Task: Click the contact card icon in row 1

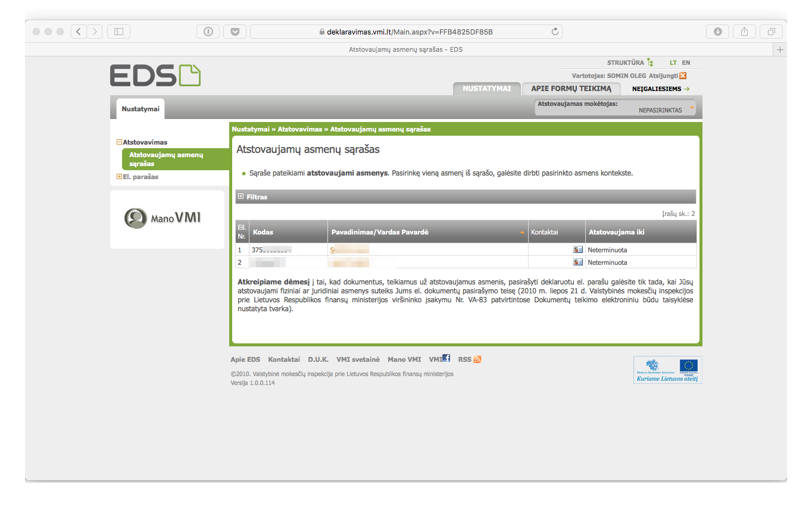Action: click(577, 250)
